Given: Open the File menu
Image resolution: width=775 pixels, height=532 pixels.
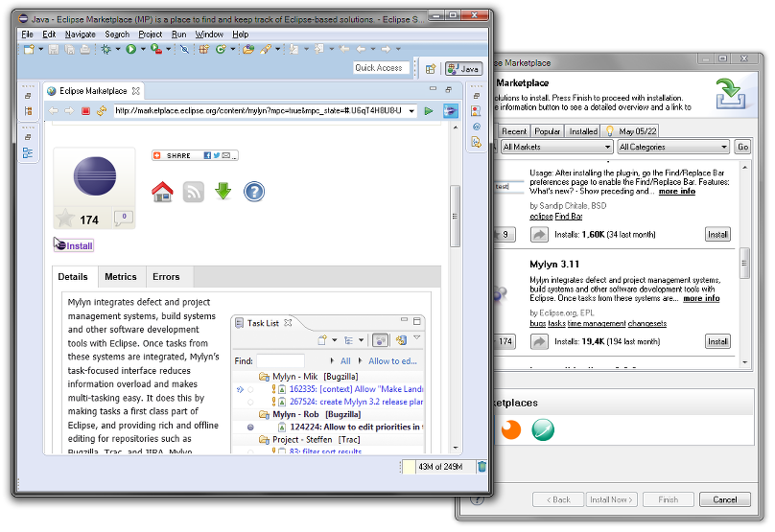Looking at the screenshot, I should coord(27,35).
